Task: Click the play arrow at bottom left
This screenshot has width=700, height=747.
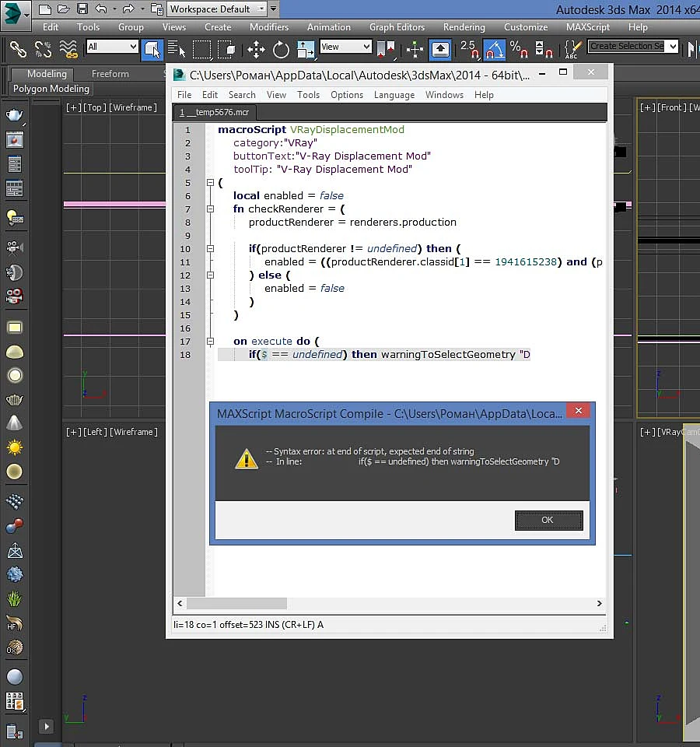Action: [x=46, y=727]
